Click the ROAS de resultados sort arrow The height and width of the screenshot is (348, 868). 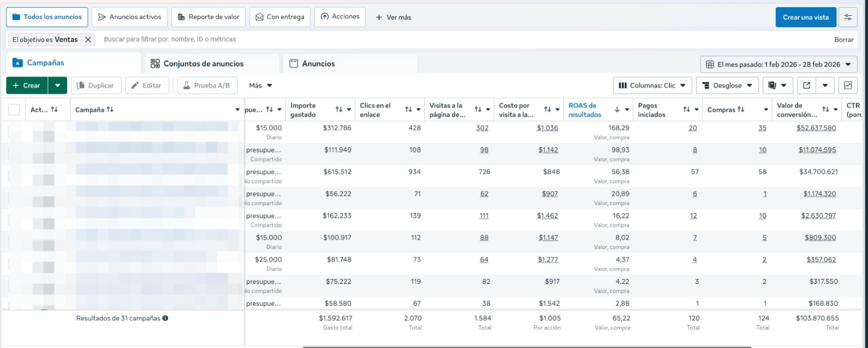pyautogui.click(x=617, y=110)
